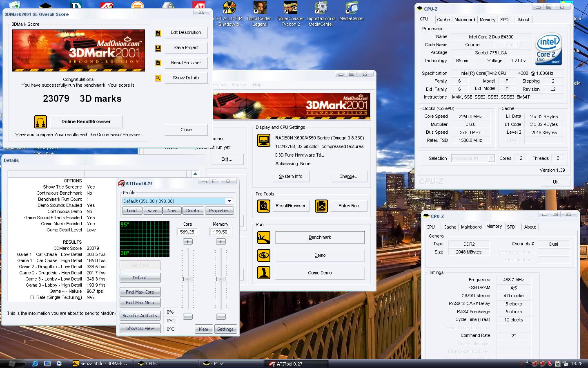The image size is (588, 368).
Task: Click the Intel Core 2 Duo logo in CPU-Z
Action: click(x=548, y=49)
